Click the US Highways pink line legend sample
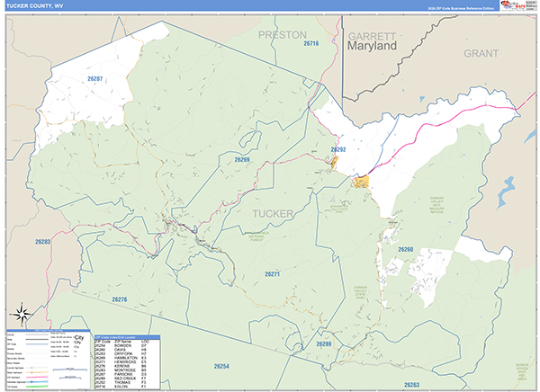540x392 pixels. click(37, 378)
